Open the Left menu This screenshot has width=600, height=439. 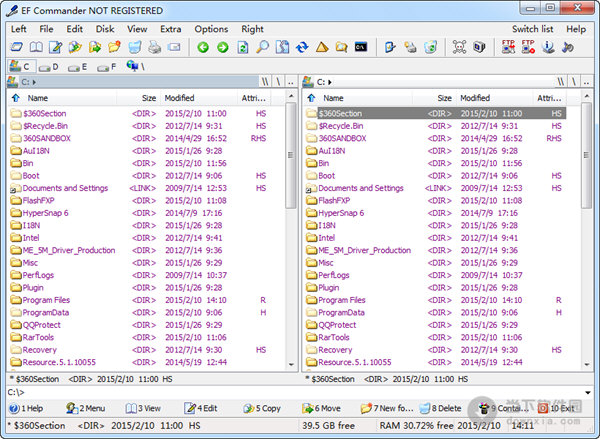pyautogui.click(x=18, y=29)
